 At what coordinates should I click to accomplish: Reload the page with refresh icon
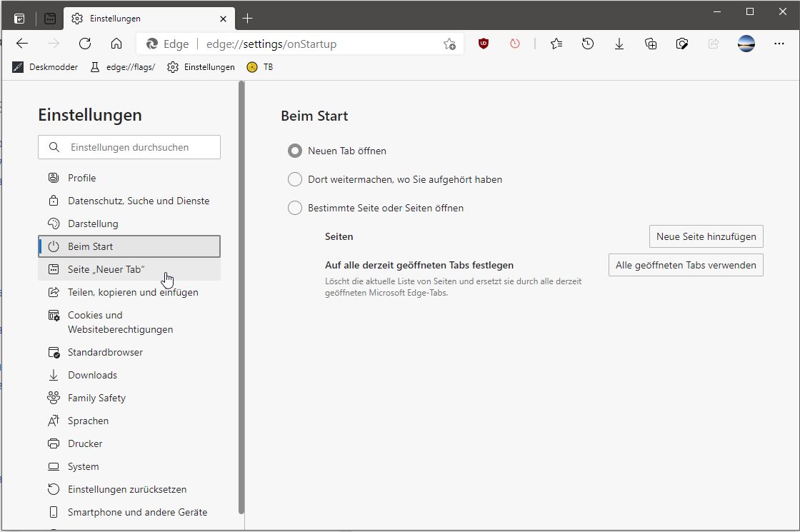85,44
